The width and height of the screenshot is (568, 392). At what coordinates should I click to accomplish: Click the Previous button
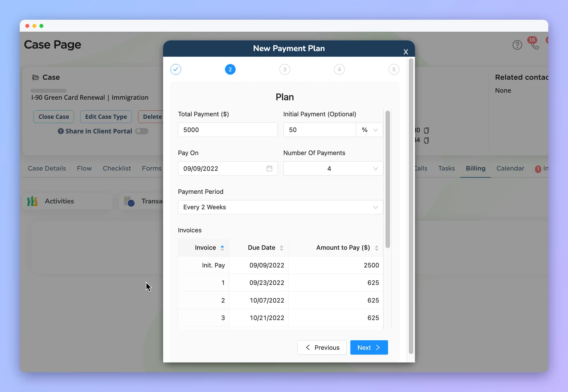[322, 348]
